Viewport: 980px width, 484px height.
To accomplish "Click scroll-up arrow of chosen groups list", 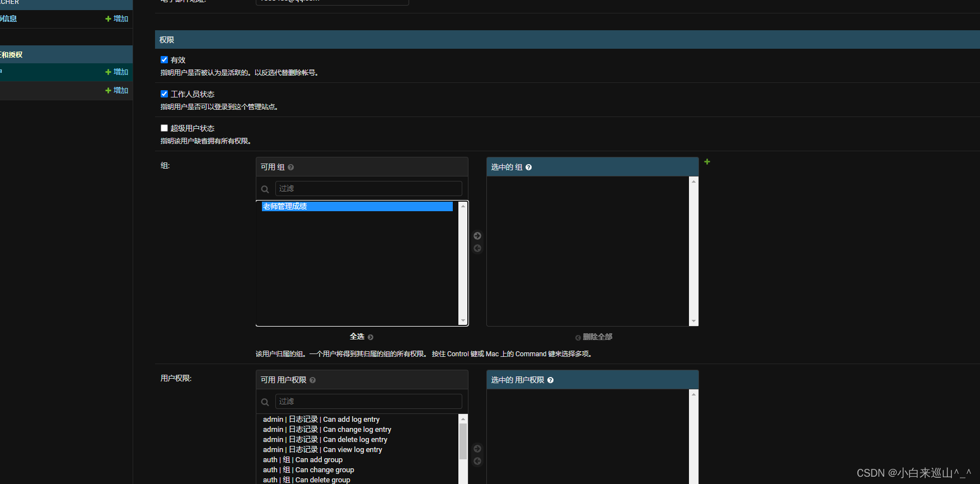I will click(693, 181).
